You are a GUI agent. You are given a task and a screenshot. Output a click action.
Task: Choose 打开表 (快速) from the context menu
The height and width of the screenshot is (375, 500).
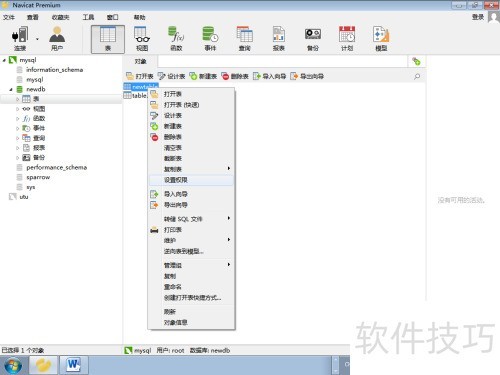point(191,105)
